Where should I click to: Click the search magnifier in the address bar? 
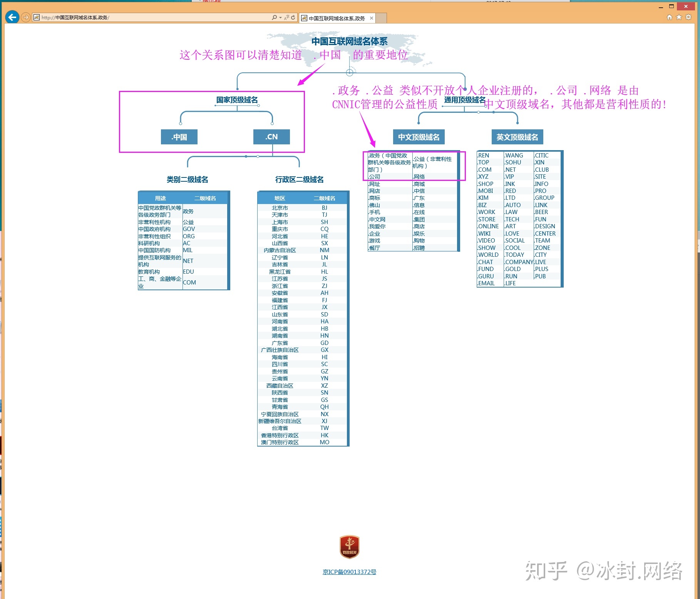[x=274, y=17]
